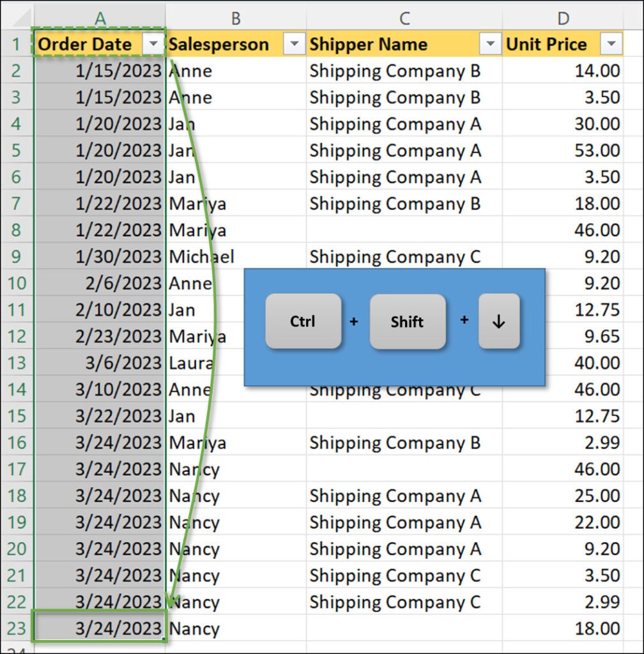The width and height of the screenshot is (644, 654).
Task: Select column A header
Action: [100, 19]
